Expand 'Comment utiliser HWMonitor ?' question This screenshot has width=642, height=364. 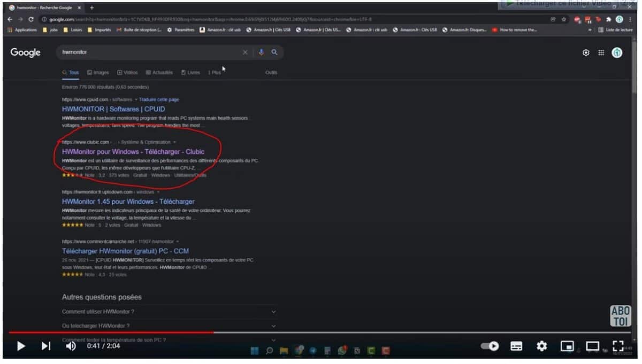click(169, 312)
